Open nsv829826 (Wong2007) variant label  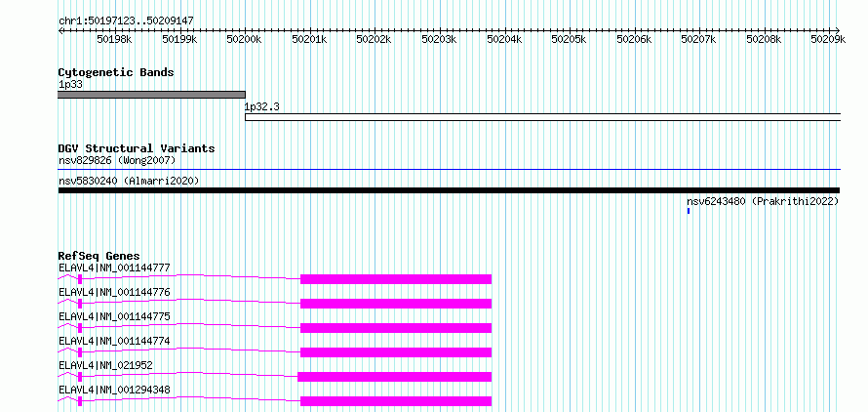coord(117,161)
